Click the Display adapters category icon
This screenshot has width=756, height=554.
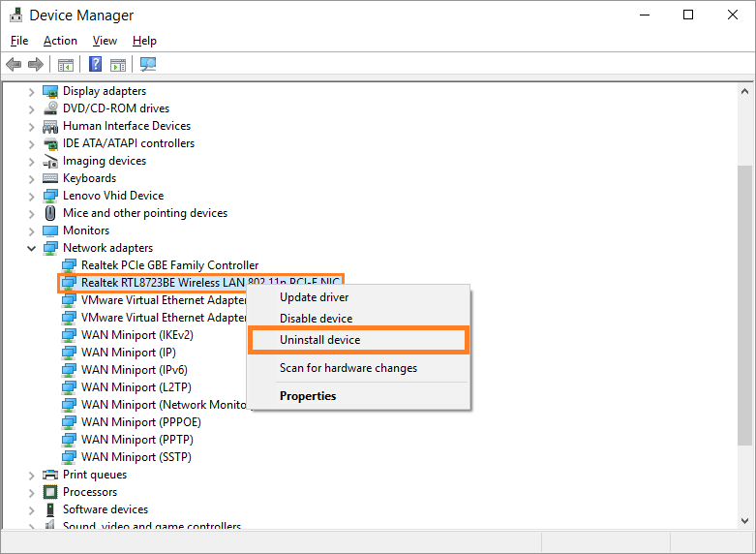tap(50, 91)
